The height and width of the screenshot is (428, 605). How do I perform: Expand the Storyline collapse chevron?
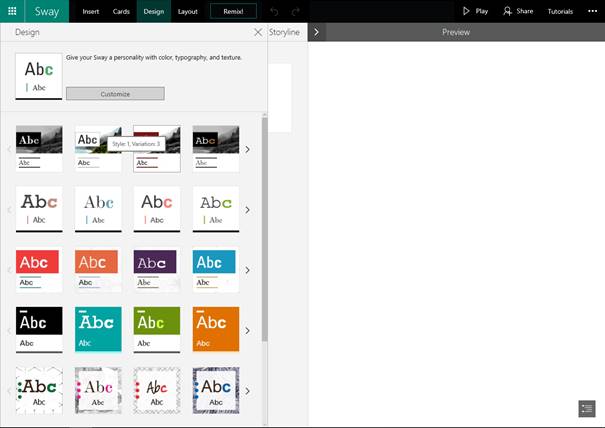(316, 32)
